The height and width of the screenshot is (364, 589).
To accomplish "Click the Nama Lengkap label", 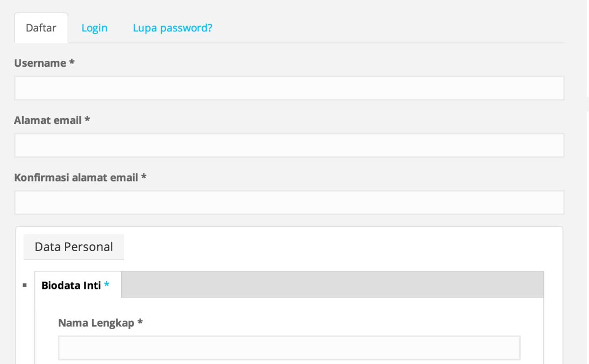I will coord(96,323).
